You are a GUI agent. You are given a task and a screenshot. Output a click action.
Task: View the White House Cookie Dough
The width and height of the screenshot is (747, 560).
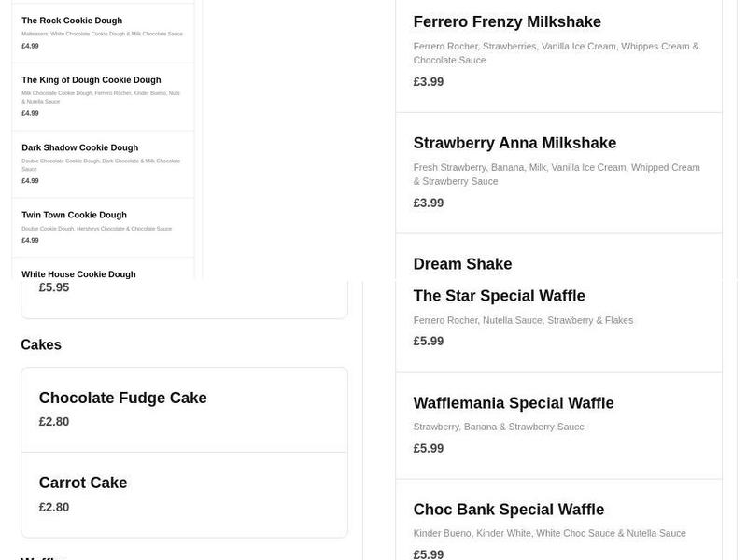[x=79, y=273]
